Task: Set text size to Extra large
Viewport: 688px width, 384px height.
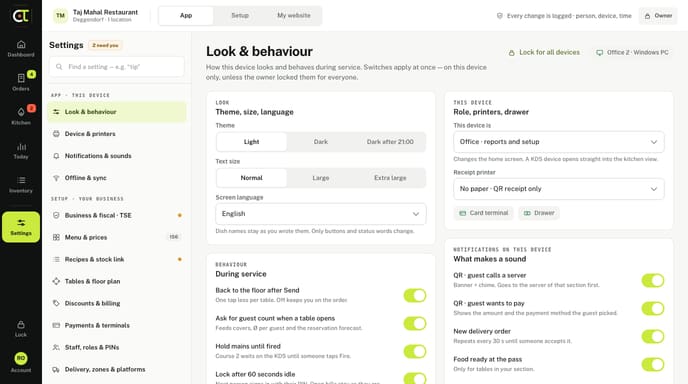Action: coord(390,178)
